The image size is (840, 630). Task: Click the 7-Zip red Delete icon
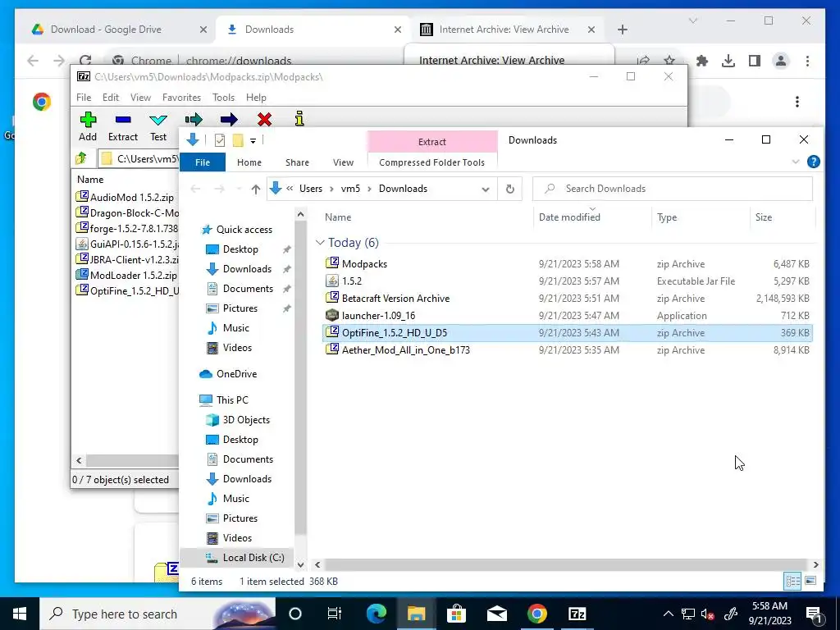[x=264, y=119]
